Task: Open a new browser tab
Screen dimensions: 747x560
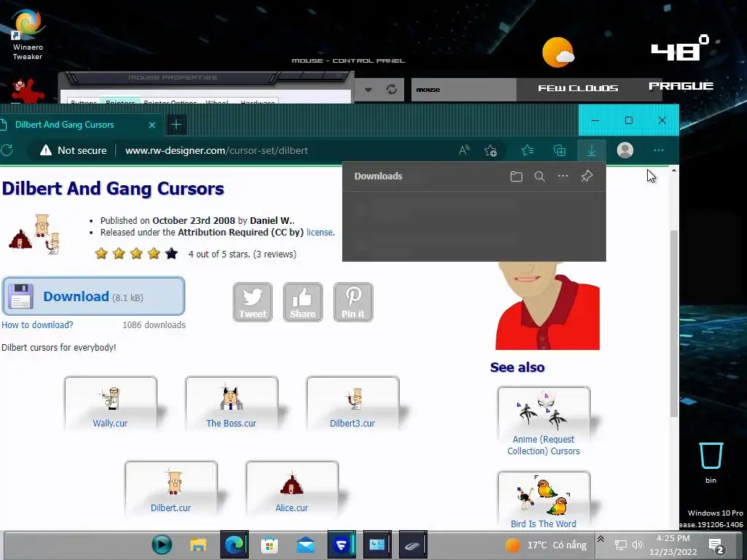Action: point(176,125)
